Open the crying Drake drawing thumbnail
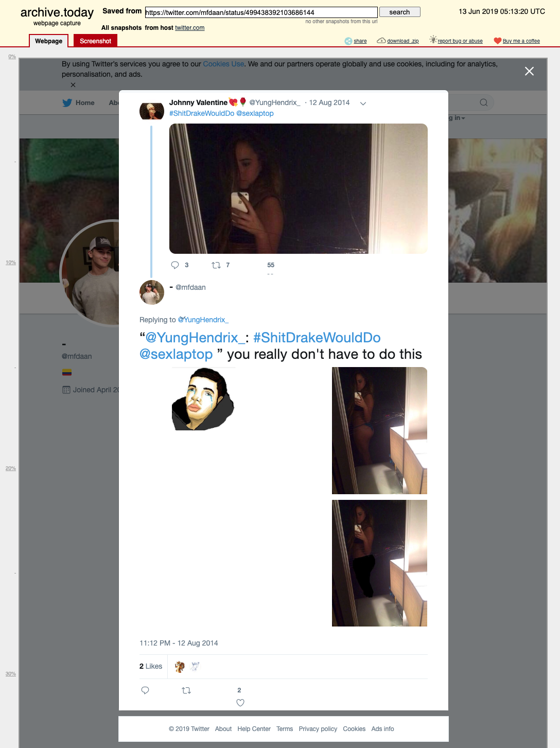The image size is (560, 748). point(203,399)
